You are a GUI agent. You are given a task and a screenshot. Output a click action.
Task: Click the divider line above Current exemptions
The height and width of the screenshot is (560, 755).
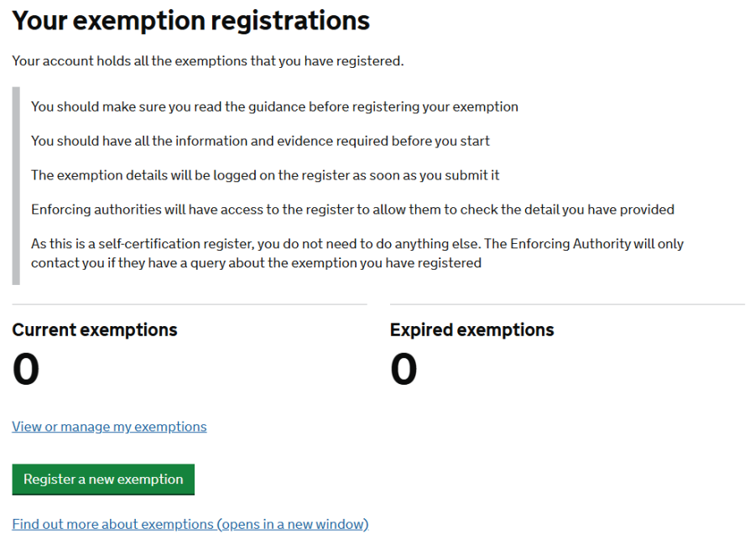(x=190, y=303)
